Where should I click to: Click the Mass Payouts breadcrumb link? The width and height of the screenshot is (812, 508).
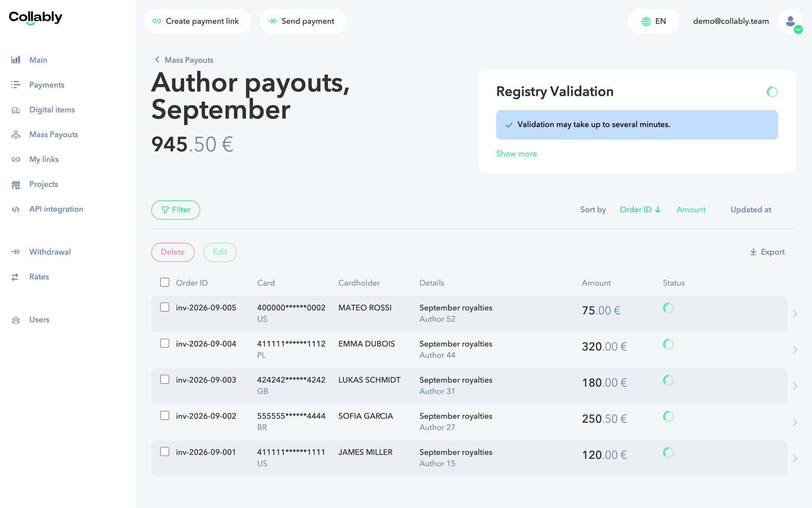[x=189, y=60]
